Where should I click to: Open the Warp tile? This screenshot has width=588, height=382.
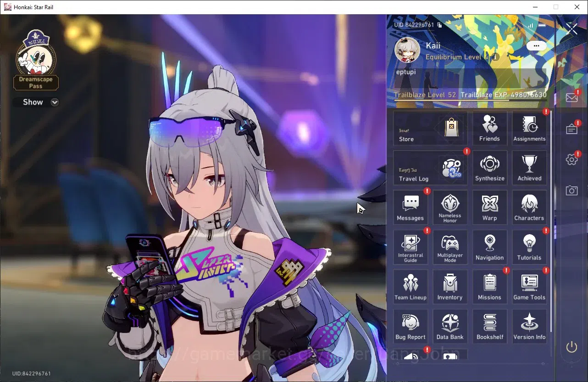point(489,208)
